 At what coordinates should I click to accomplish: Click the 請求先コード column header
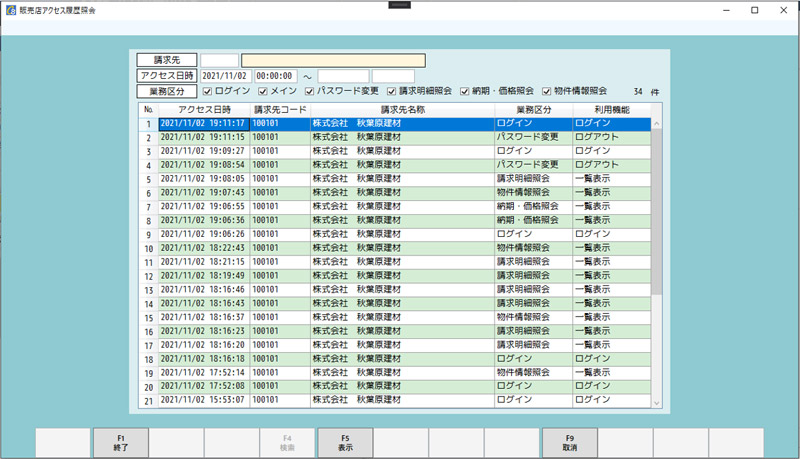(x=280, y=110)
